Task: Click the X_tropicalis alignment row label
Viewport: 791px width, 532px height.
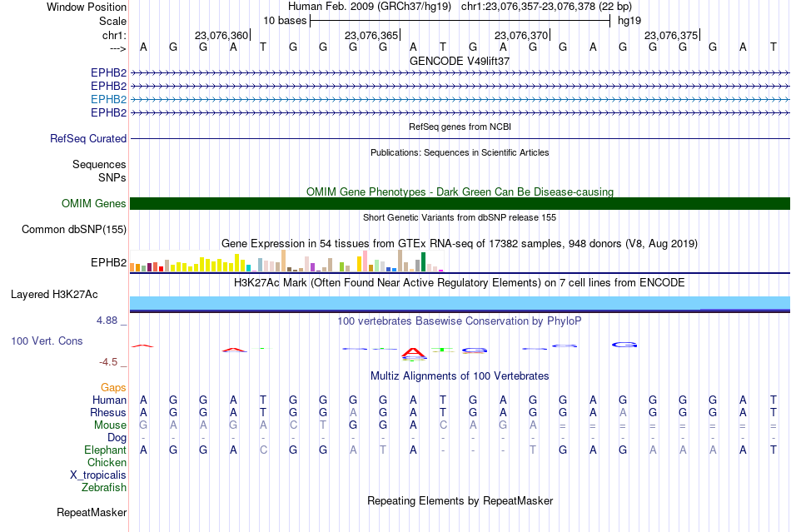Action: [x=98, y=475]
